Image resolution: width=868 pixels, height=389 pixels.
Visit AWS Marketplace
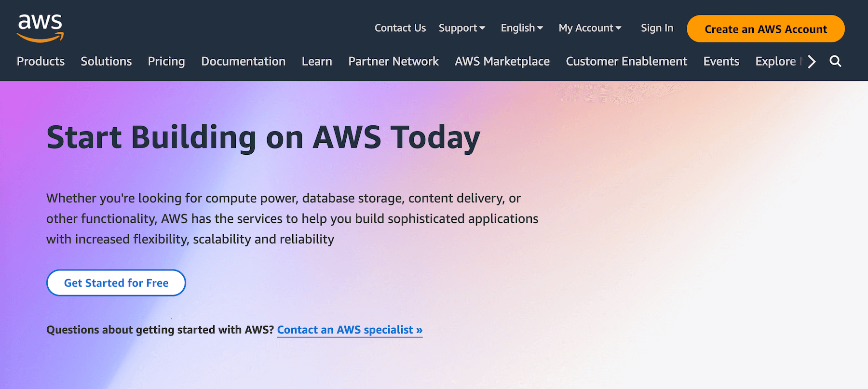point(502,62)
